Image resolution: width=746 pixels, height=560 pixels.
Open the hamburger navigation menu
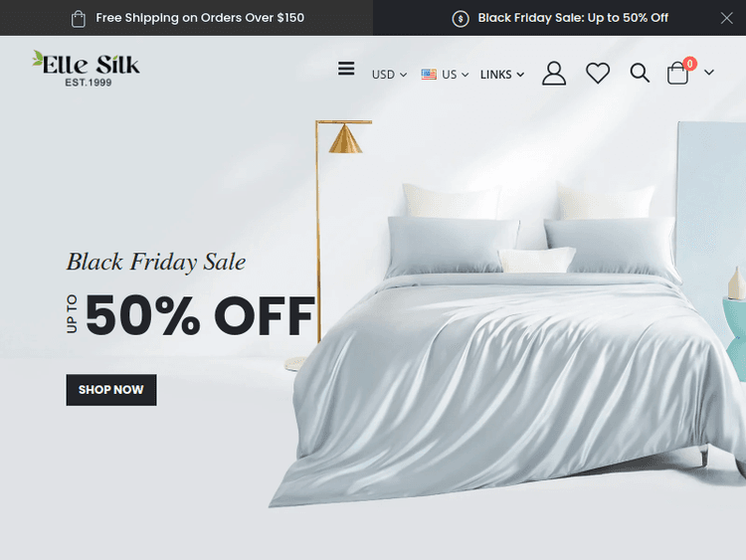[346, 69]
